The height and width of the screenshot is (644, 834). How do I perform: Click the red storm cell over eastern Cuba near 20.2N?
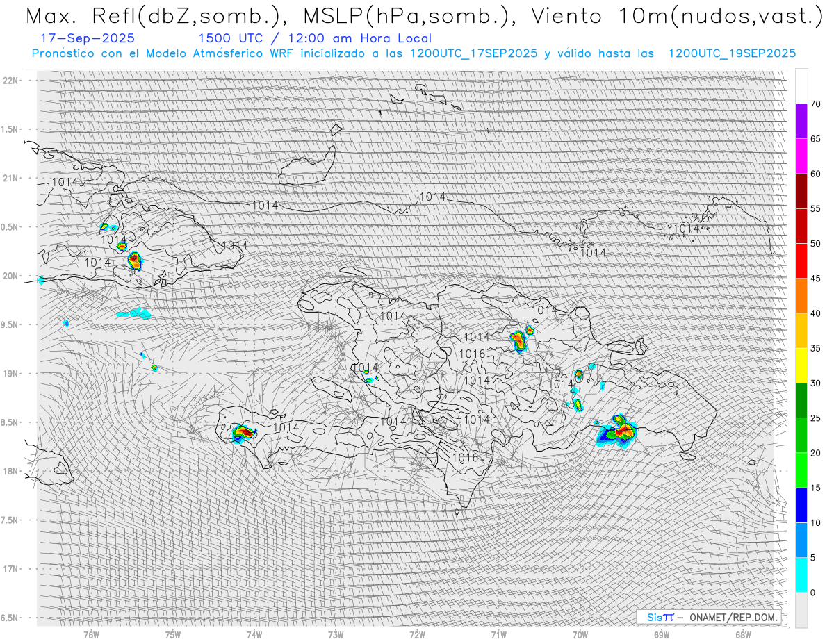135,261
